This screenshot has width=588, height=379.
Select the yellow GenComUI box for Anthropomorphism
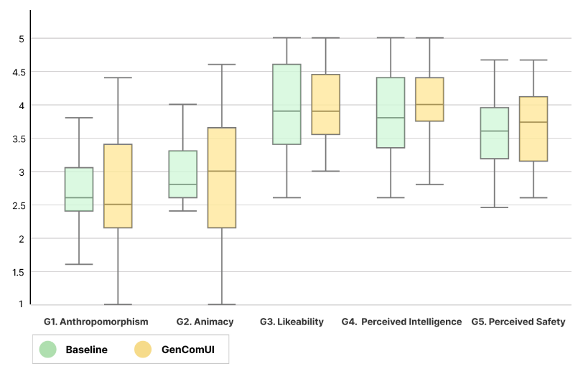(x=118, y=186)
